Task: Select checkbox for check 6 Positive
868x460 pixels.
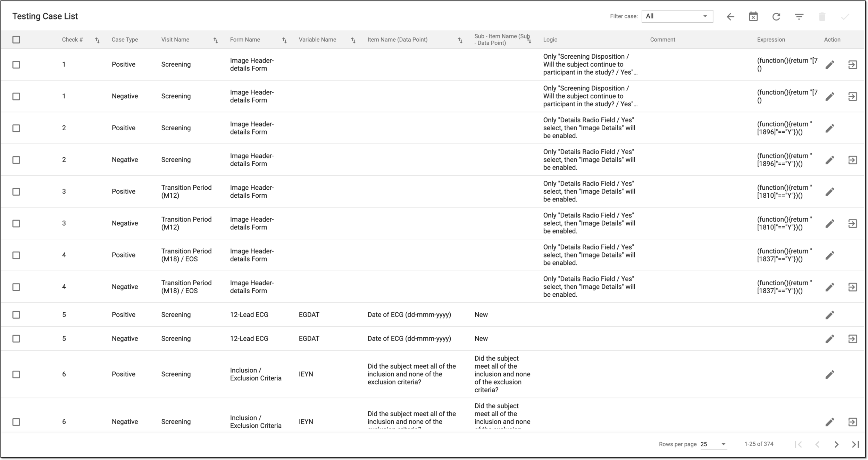Action: point(16,375)
